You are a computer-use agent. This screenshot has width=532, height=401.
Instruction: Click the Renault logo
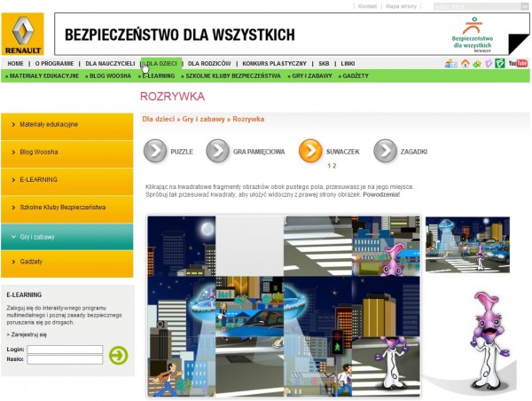22,35
